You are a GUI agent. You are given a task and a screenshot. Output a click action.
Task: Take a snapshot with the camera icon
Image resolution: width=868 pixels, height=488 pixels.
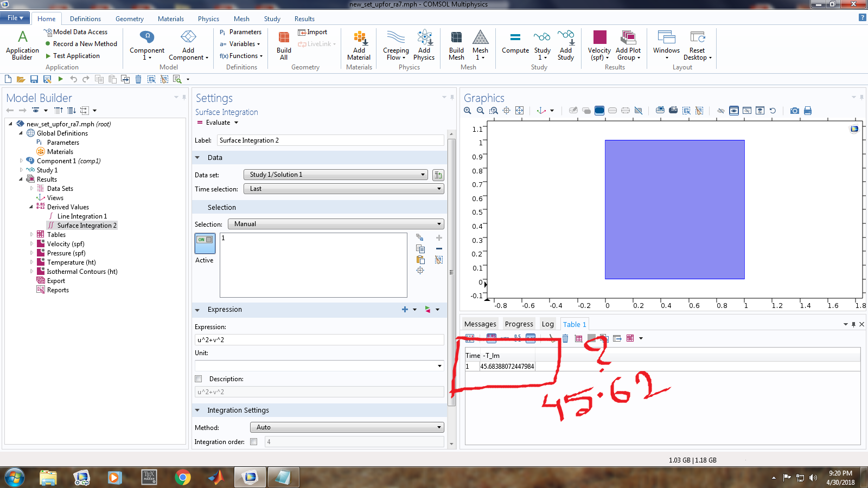coord(794,111)
